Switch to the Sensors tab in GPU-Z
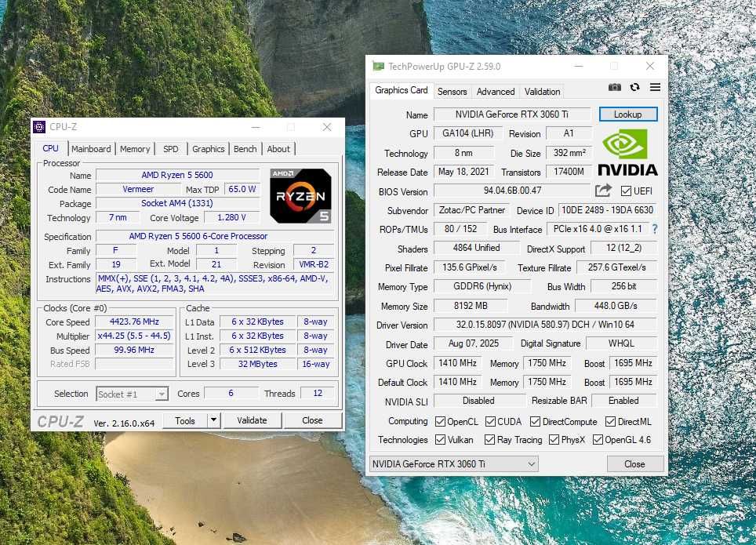Screen dimensions: 756x545 [x=452, y=92]
